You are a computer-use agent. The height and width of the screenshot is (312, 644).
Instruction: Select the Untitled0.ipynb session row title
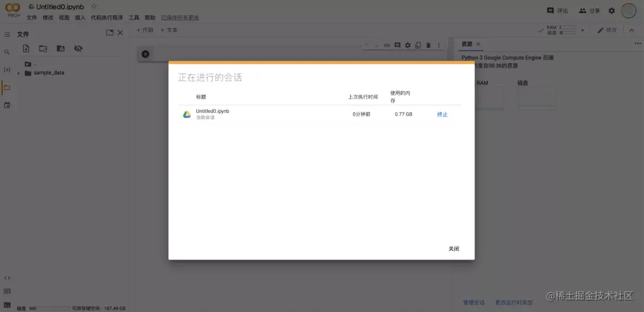tap(212, 111)
